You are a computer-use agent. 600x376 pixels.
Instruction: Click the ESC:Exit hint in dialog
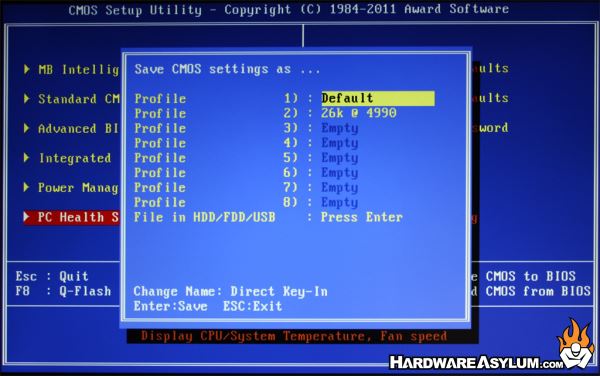point(253,306)
